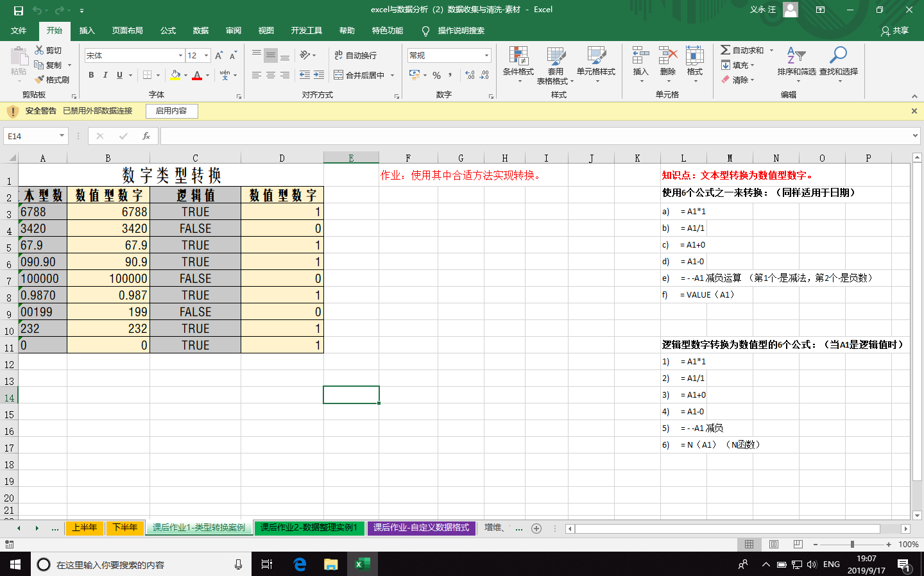This screenshot has height=576, width=924.
Task: Open the 课后作业2-数据整理实例1 sheet tab
Action: click(309, 528)
